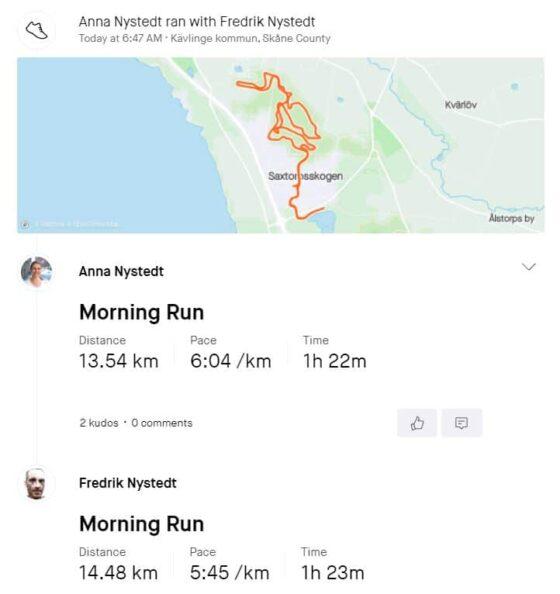The height and width of the screenshot is (594, 560).
Task: Click Anna's 13.54 km distance value
Action: [119, 361]
